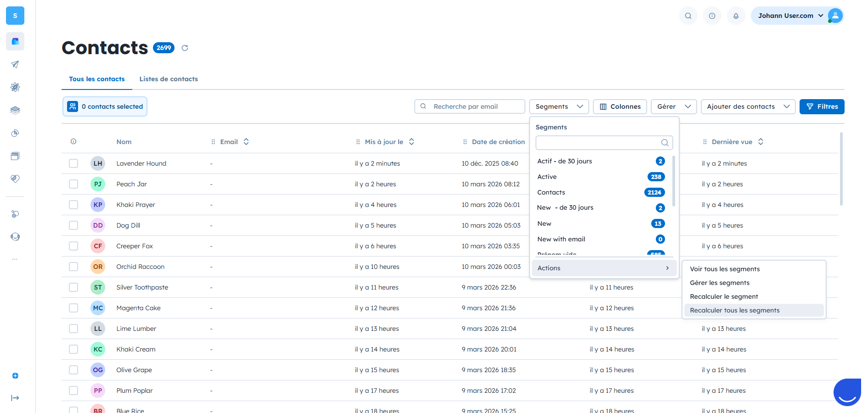
Task: Click the Plum Poplar PP avatar
Action: click(x=98, y=391)
